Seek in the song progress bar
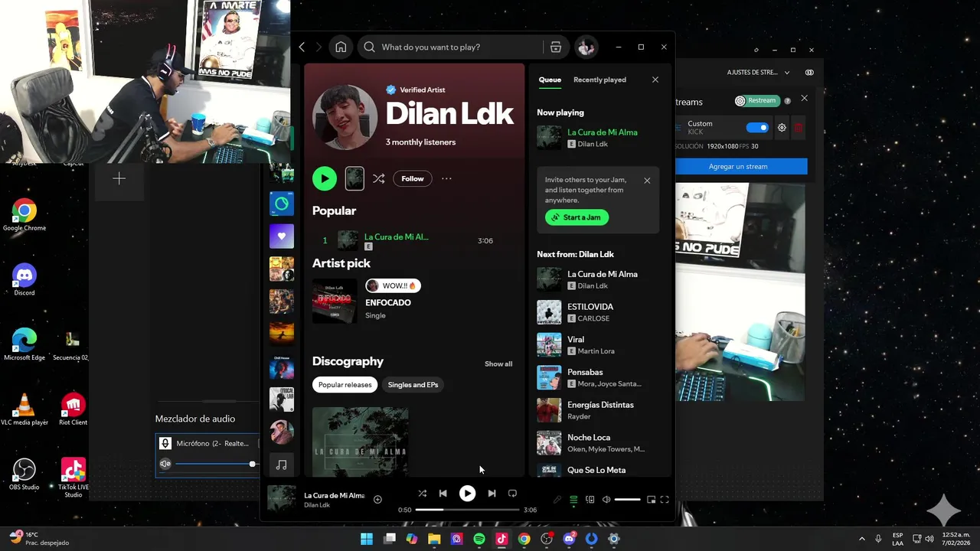The image size is (980, 551). click(x=467, y=510)
